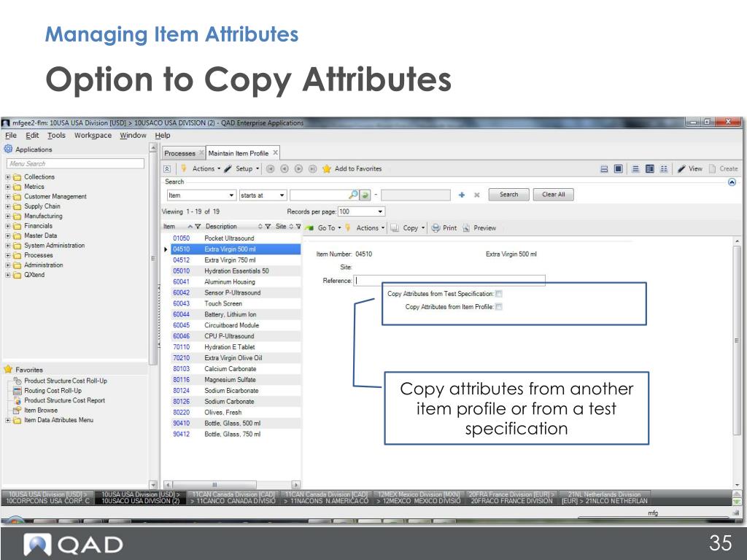This screenshot has height=560, width=747.
Task: Click Add to Favorites star
Action: pyautogui.click(x=326, y=168)
